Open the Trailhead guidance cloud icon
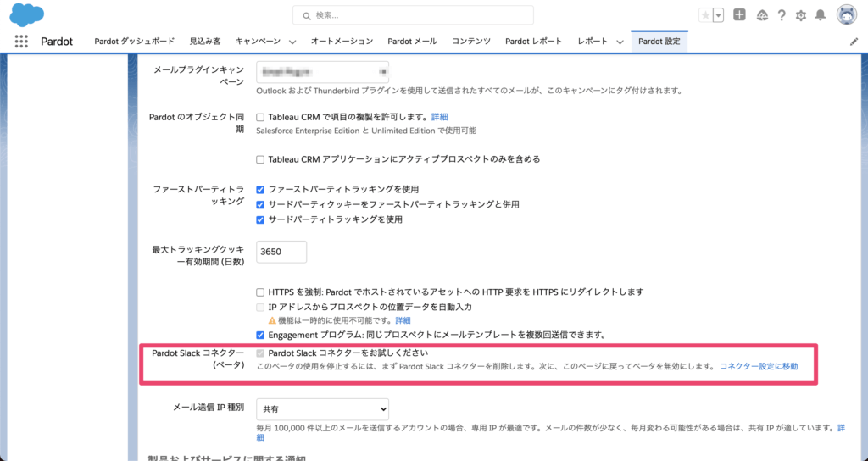 coord(762,15)
